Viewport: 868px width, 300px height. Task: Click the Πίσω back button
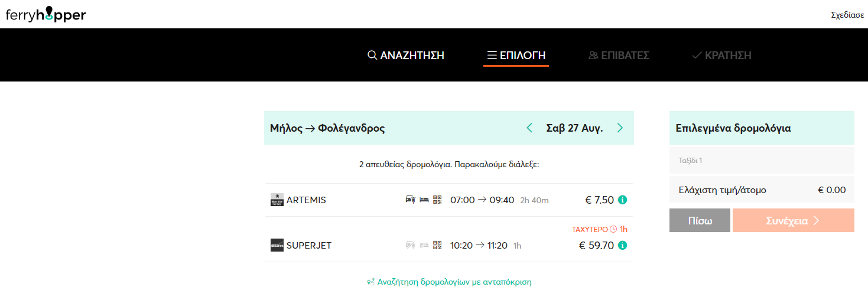pyautogui.click(x=700, y=220)
